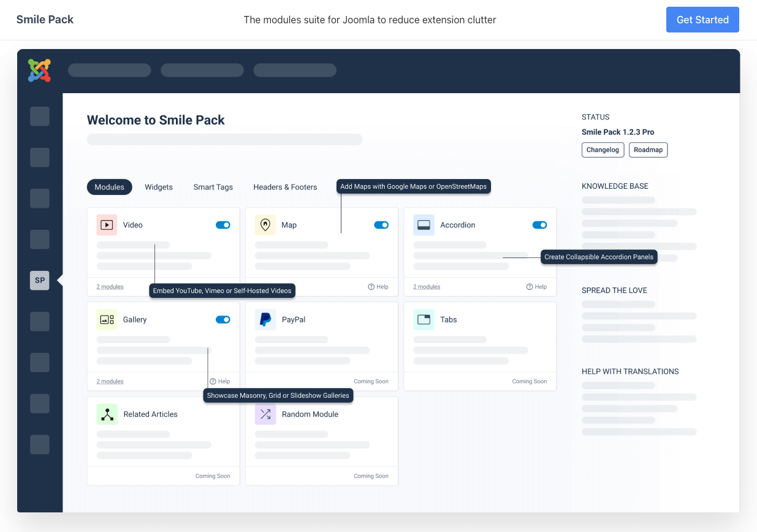The image size is (757, 532).
Task: Click the Tabs module icon
Action: coord(424,319)
